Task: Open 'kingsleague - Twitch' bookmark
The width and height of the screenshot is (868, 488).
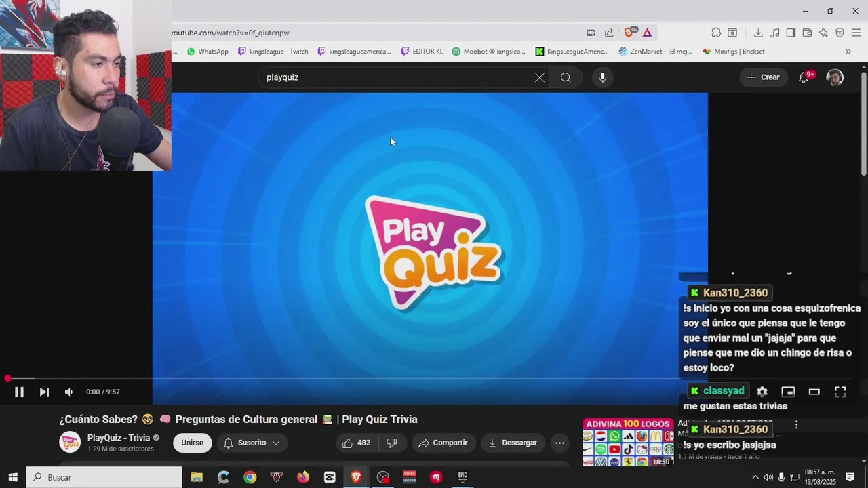Action: tap(273, 52)
